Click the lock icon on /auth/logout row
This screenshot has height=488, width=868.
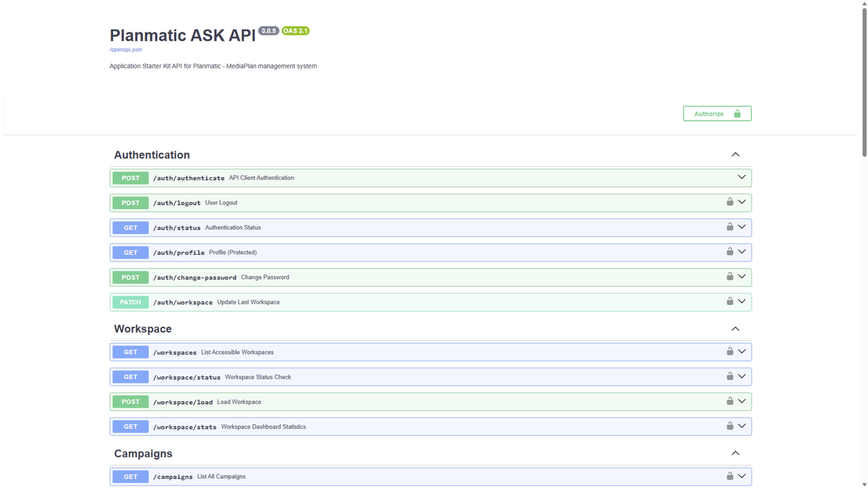click(x=730, y=202)
